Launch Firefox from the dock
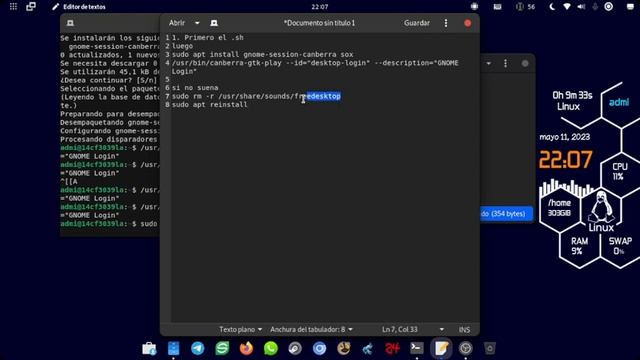640x360 pixels. tap(246, 348)
